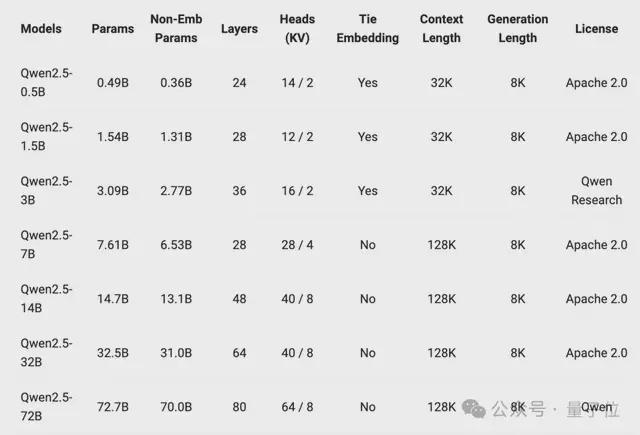Image resolution: width=640 pixels, height=435 pixels.
Task: Select the Generation Length header
Action: [x=518, y=29]
